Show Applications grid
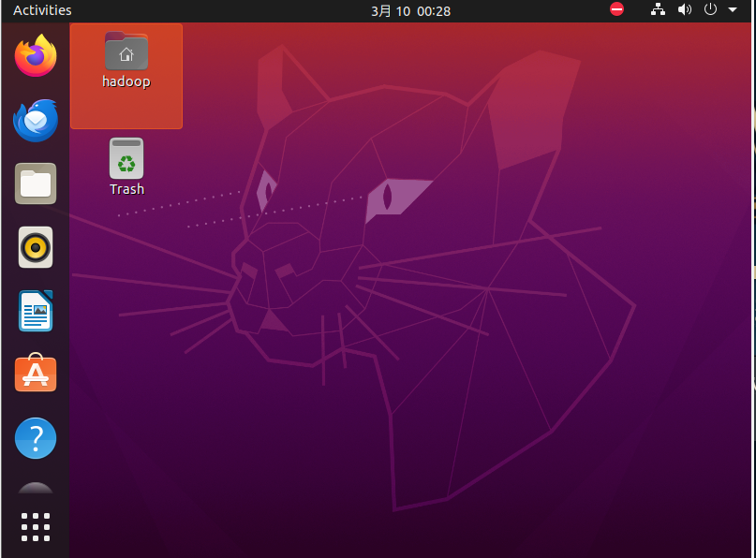756x558 pixels. click(x=36, y=527)
